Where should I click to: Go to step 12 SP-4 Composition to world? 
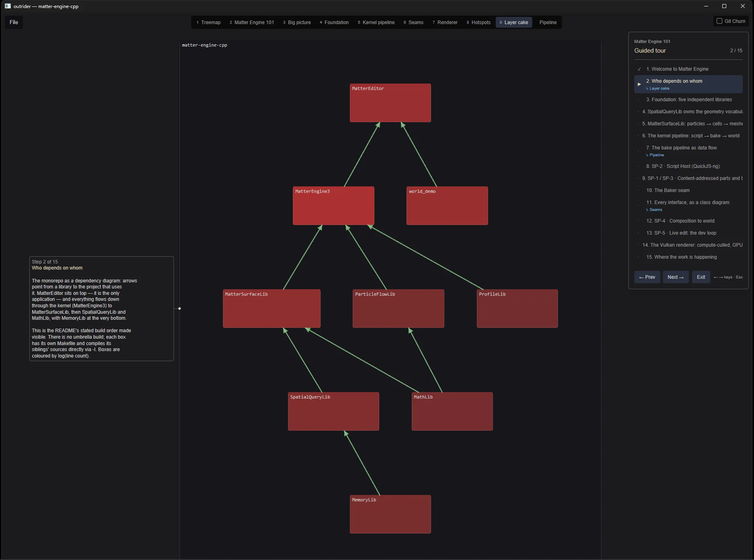(x=689, y=221)
